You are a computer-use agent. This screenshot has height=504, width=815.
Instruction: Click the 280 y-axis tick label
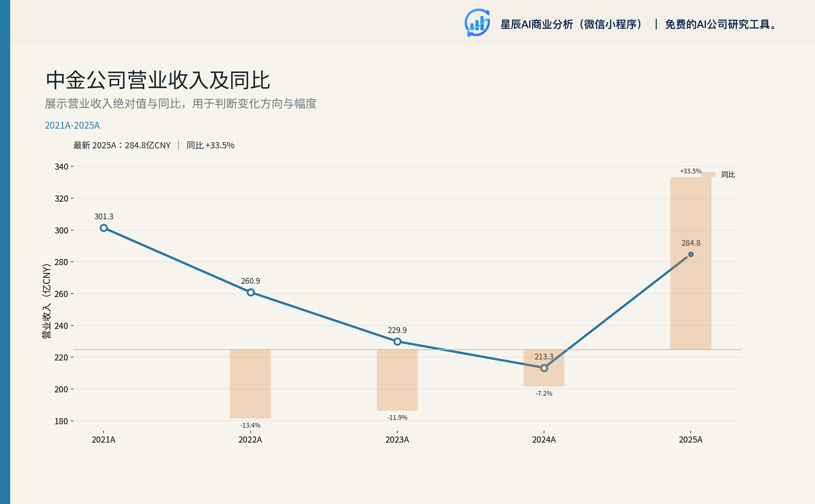(61, 262)
